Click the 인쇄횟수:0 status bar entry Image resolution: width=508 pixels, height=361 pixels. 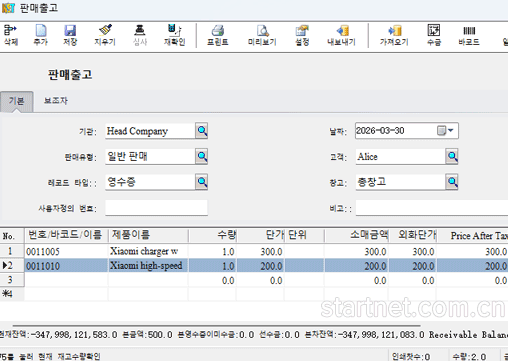coord(411,357)
